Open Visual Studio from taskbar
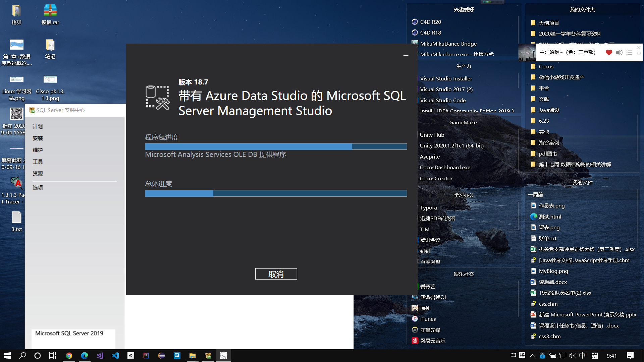Viewport: 644px width, 362px height. [x=100, y=355]
